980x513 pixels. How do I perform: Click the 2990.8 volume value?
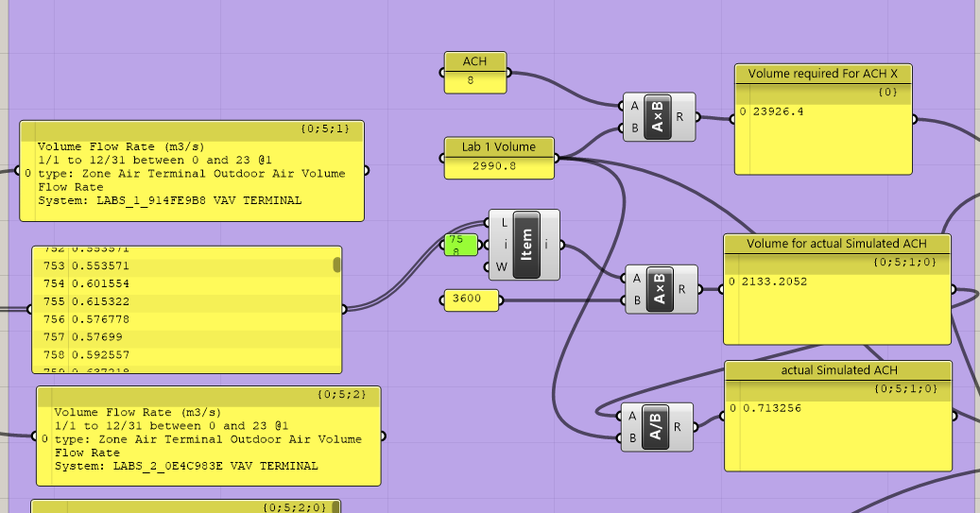click(x=499, y=167)
